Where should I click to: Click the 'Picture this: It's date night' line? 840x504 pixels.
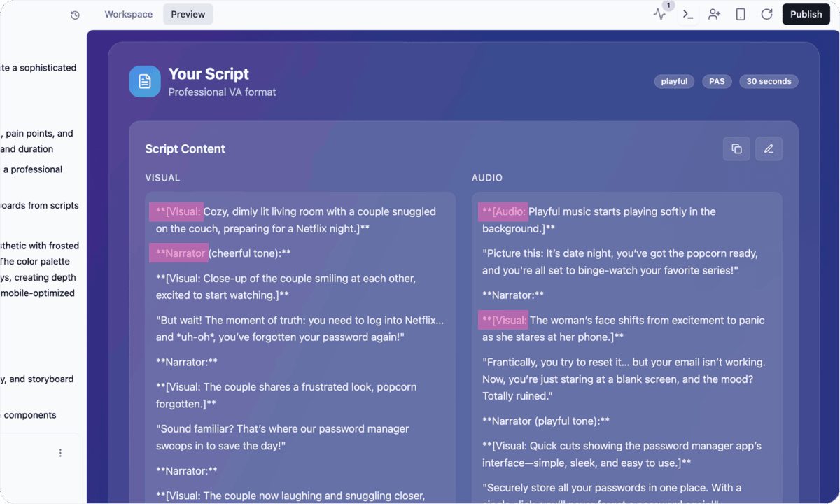(x=620, y=262)
